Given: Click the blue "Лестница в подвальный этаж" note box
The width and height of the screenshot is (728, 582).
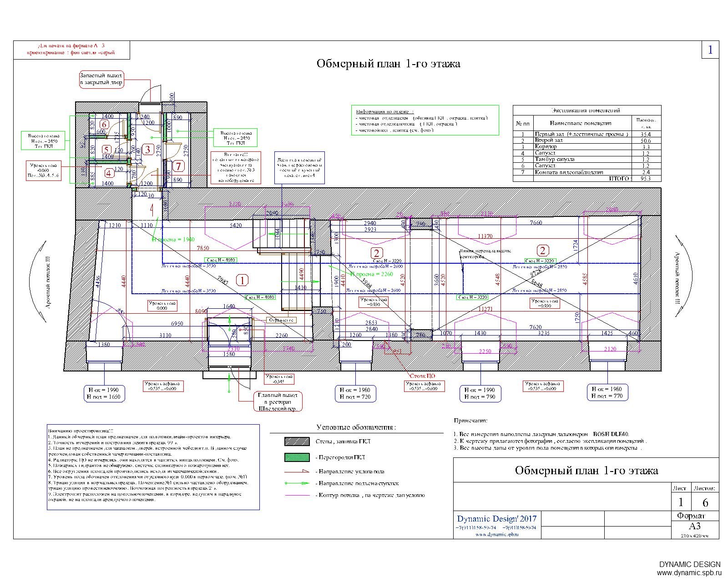Looking at the screenshot, I should pos(300,167).
